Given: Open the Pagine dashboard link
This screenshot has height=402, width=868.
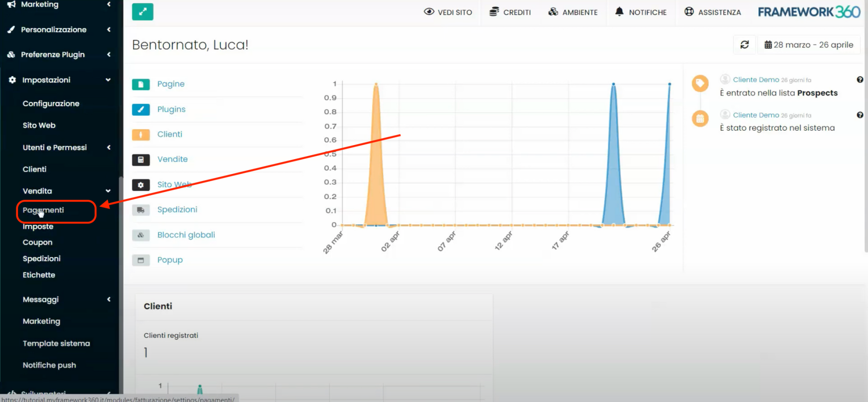Looking at the screenshot, I should coord(171,84).
